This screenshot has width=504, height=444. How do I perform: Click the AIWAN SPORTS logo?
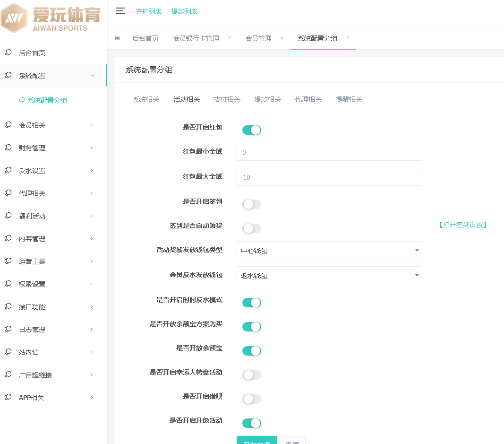[51, 18]
